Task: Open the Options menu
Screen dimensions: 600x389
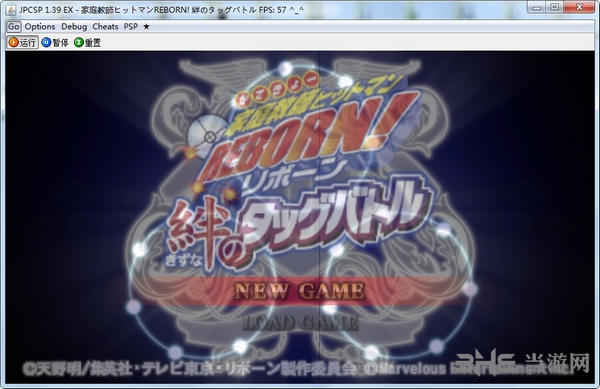Action: pyautogui.click(x=40, y=27)
